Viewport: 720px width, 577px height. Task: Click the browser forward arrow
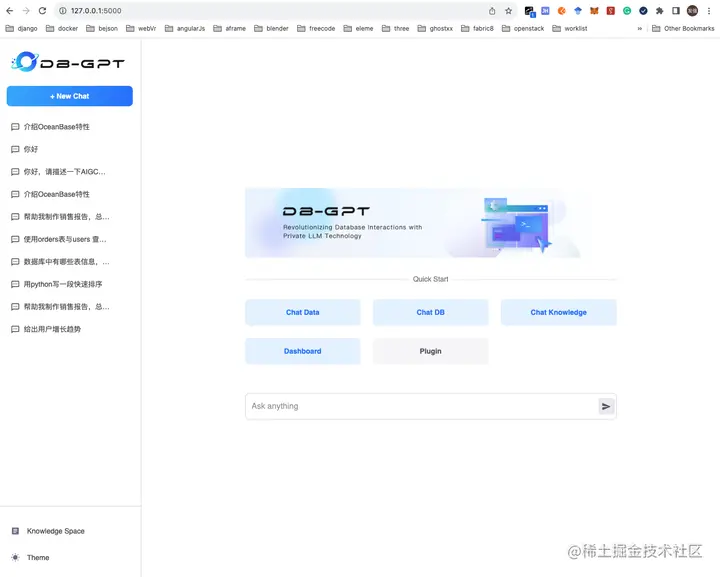point(26,11)
